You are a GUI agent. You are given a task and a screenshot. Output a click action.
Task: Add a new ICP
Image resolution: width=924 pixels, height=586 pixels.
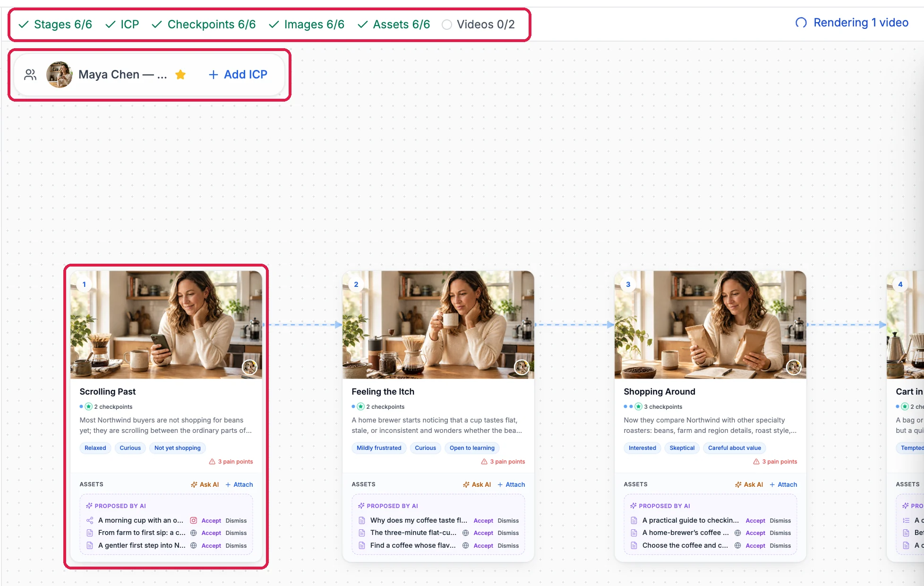[238, 75]
